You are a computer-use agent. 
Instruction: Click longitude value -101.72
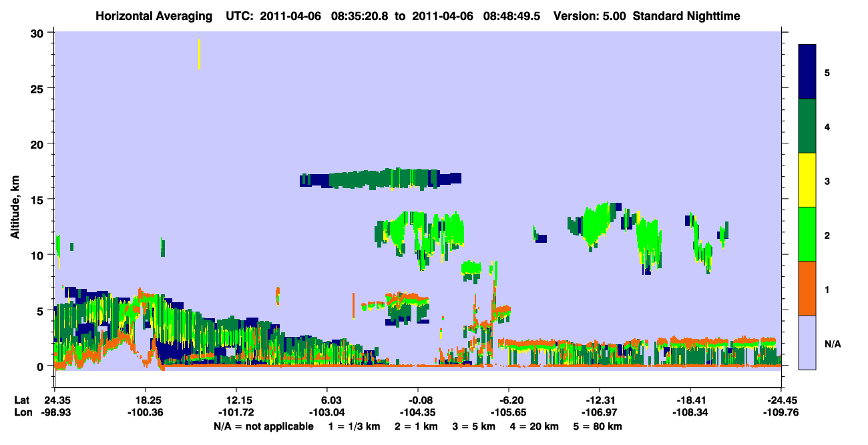click(x=236, y=413)
